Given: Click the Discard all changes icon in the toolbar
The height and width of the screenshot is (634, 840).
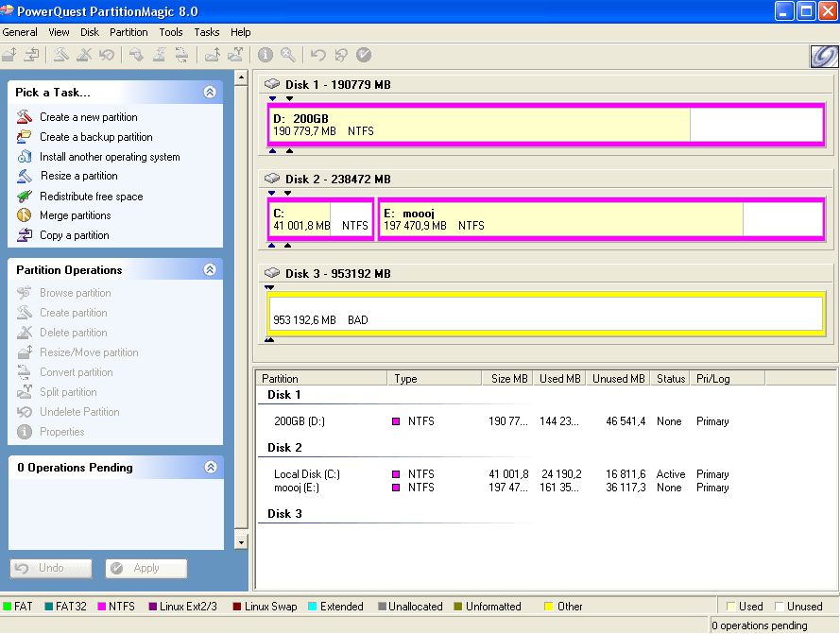Looking at the screenshot, I should (x=341, y=55).
